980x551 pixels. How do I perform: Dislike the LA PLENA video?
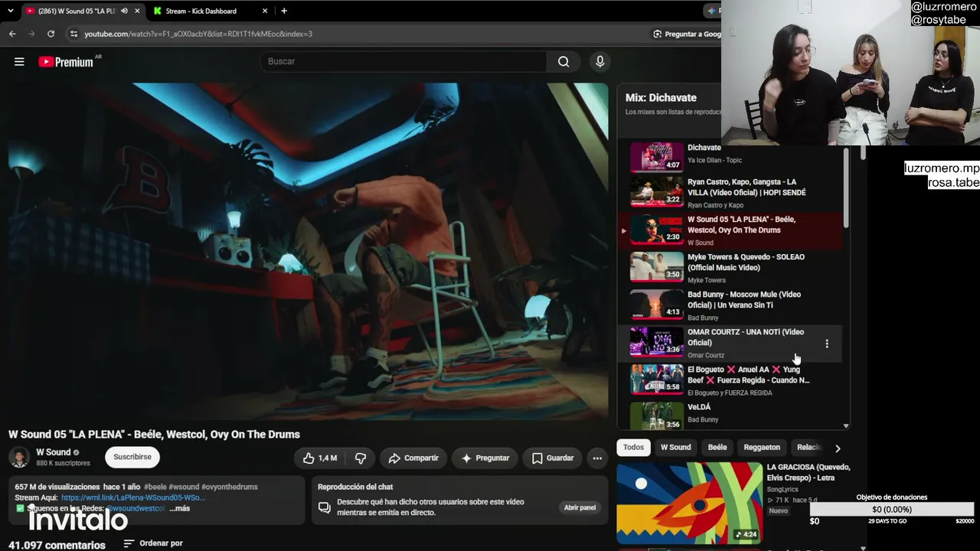(x=360, y=458)
